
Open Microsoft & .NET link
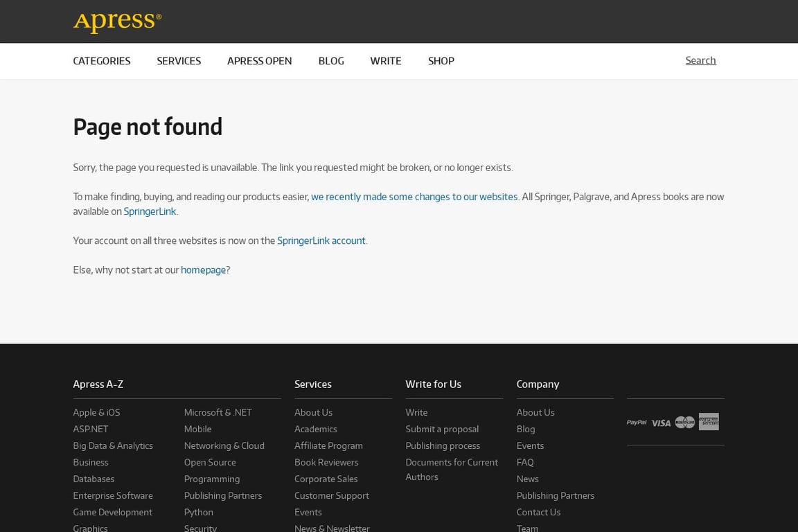pos(218,412)
